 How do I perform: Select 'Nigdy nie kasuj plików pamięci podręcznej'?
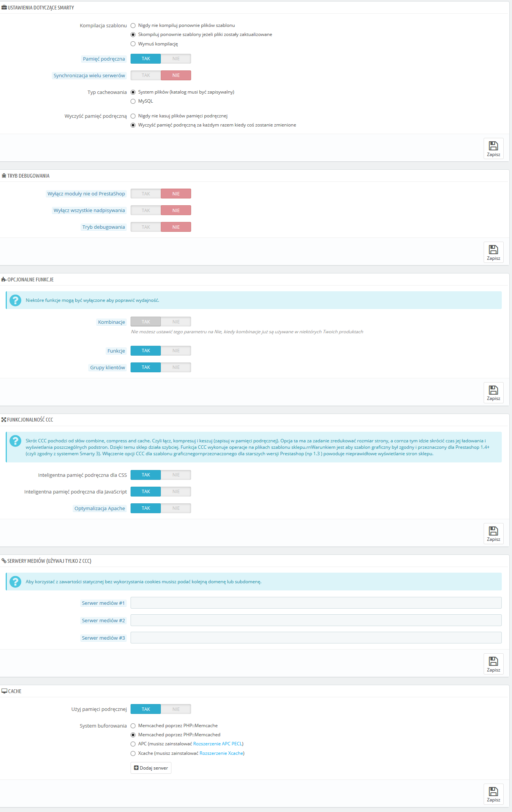133,116
